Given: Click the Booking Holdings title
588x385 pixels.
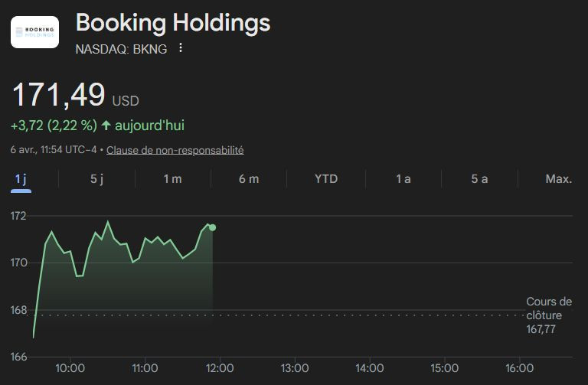Looking at the screenshot, I should [x=173, y=23].
